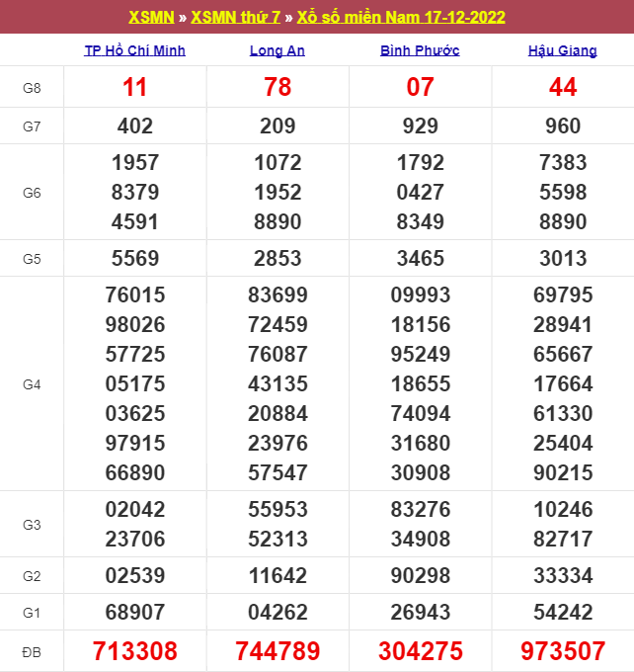Select G1 number 04262 in Long An
The width and height of the screenshot is (634, 672).
click(x=277, y=613)
